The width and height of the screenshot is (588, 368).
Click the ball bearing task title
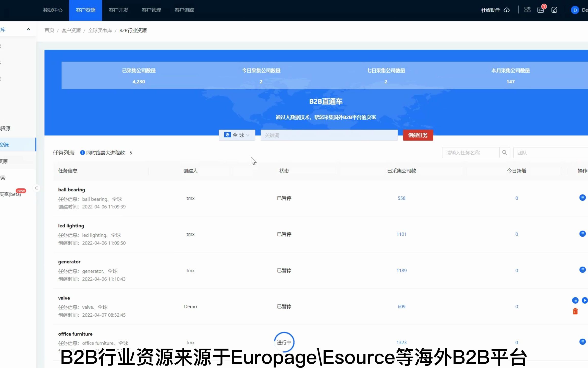coord(71,190)
